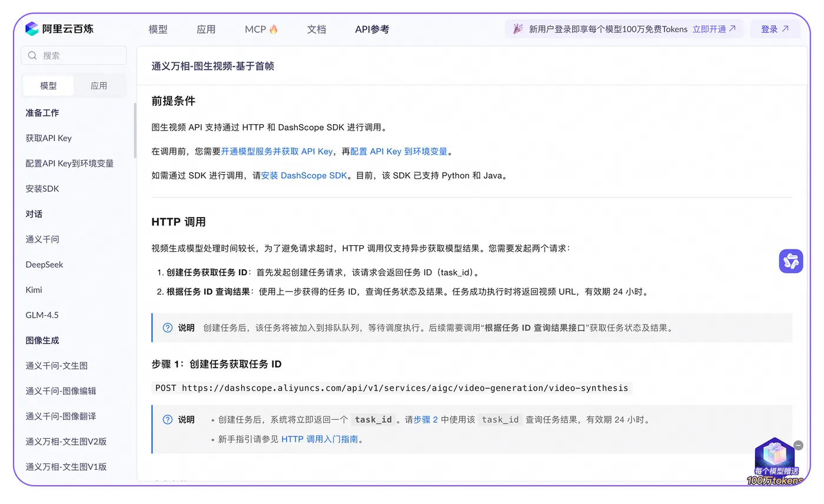Select DeepSeek in the sidebar
Image resolution: width=824 pixels, height=504 pixels.
44,265
